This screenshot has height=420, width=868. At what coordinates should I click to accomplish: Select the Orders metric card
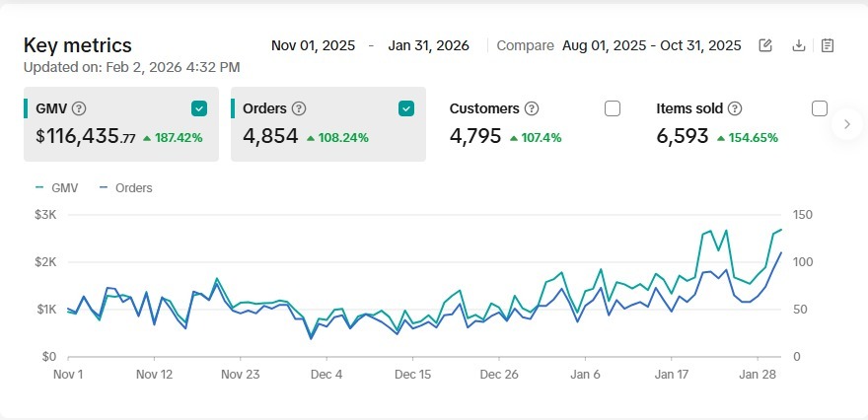point(327,135)
